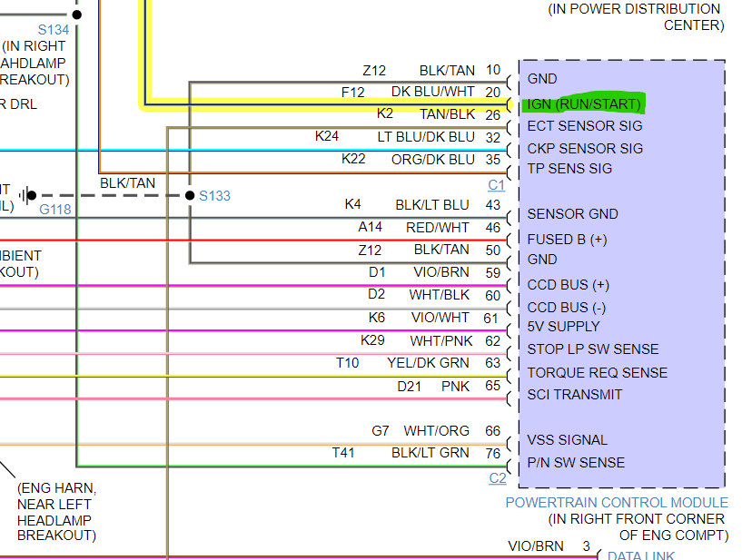Image resolution: width=742 pixels, height=560 pixels.
Task: Click the K22 circuit code
Action: pyautogui.click(x=353, y=159)
